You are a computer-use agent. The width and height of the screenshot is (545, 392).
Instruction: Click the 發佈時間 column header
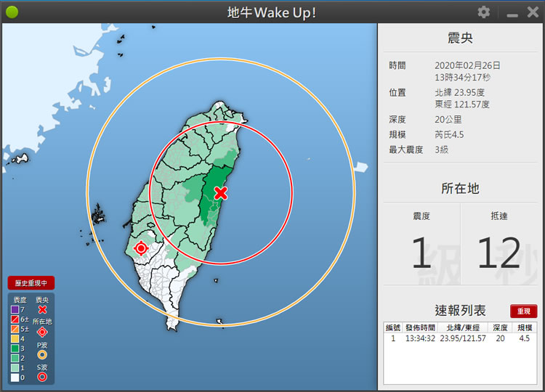pyautogui.click(x=420, y=327)
